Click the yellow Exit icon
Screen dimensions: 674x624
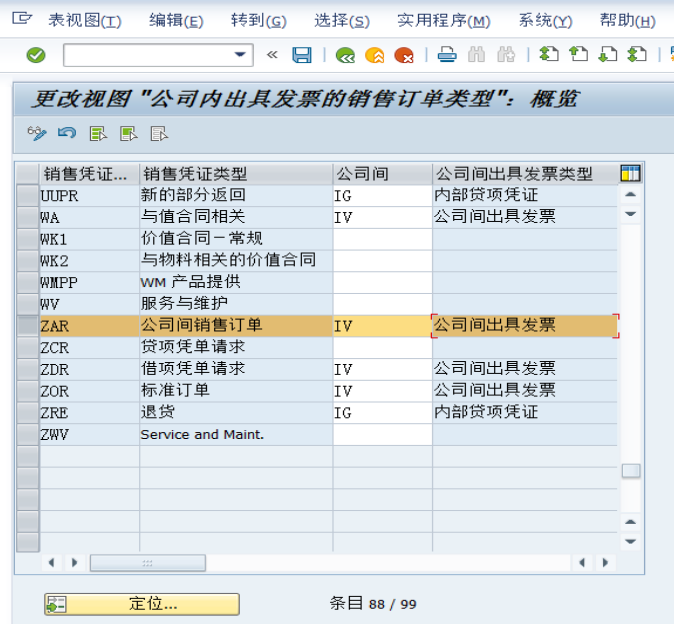[374, 55]
